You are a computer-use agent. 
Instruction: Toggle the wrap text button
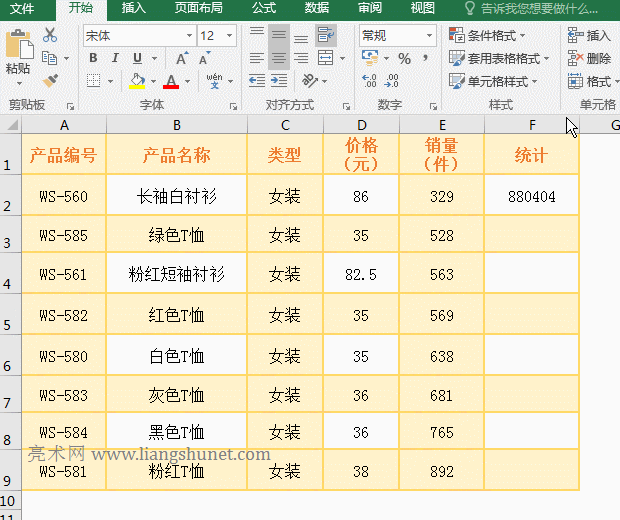325,36
